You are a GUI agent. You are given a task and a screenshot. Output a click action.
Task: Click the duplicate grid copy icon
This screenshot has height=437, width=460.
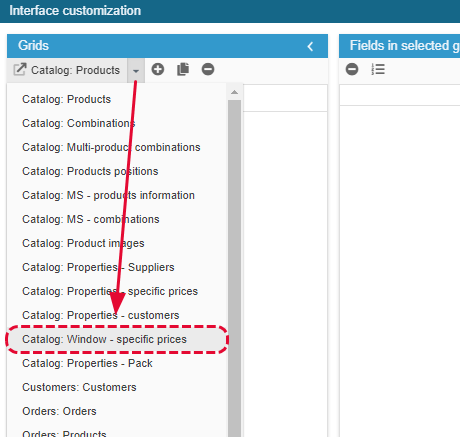(x=183, y=69)
